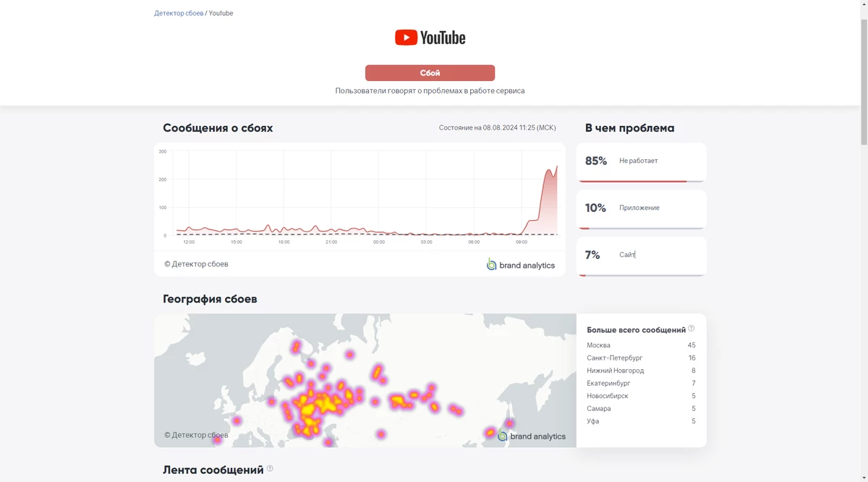868x482 pixels.
Task: Open the Детектор сбоев breadcrumb link
Action: (x=179, y=13)
